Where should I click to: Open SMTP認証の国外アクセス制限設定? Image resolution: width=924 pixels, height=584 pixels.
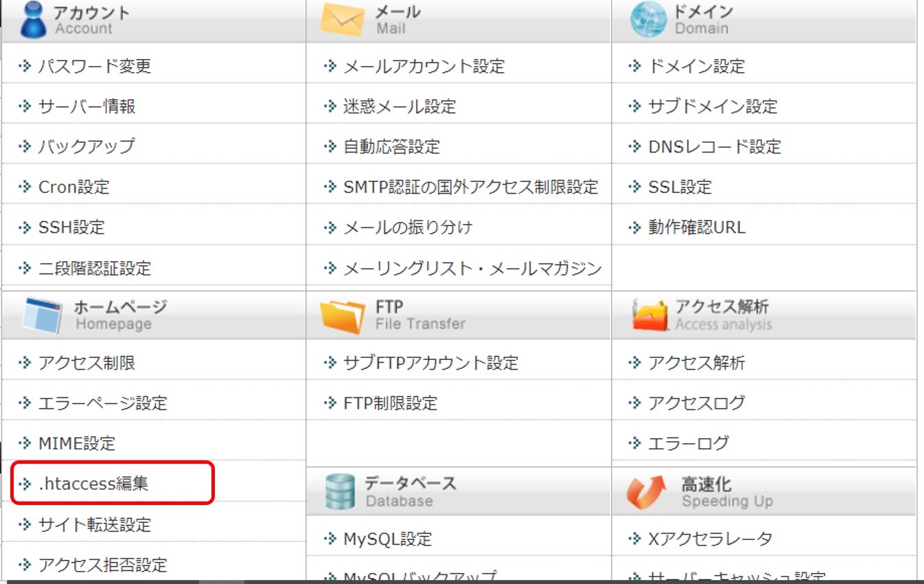(470, 187)
